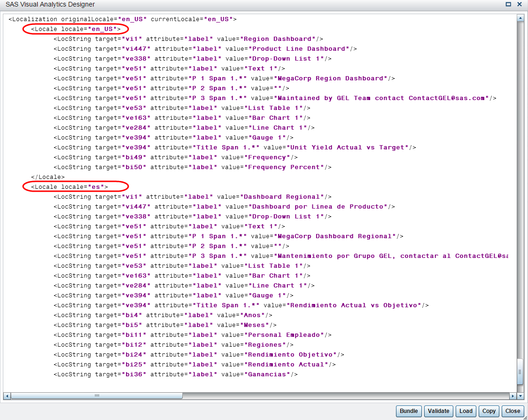
Task: Click the bi5 "Meses" label line
Action: 165,326
